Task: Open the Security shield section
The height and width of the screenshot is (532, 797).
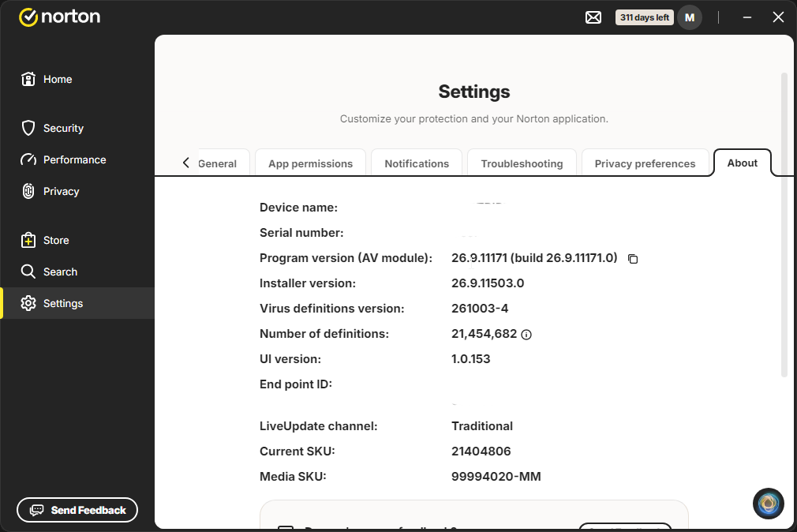Action: point(52,128)
